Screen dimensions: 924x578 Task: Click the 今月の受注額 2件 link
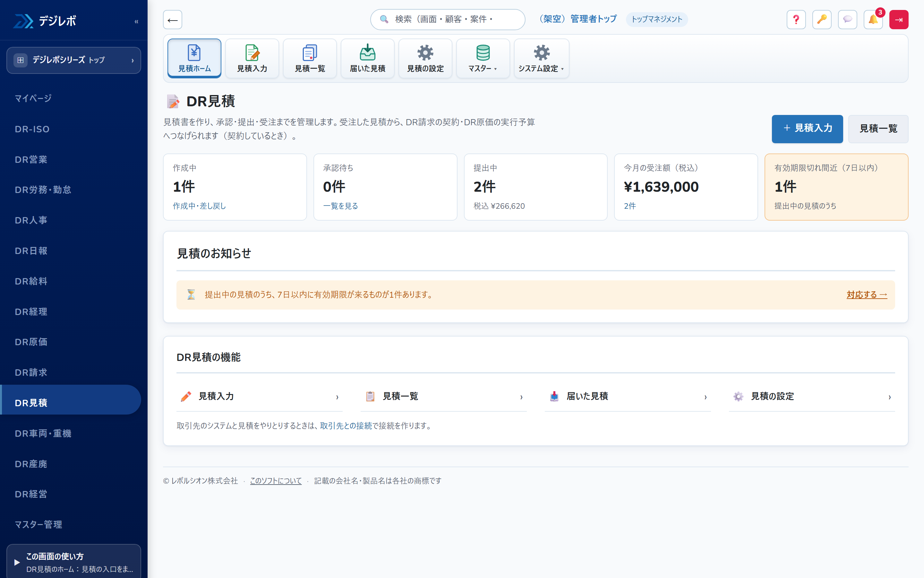click(629, 206)
